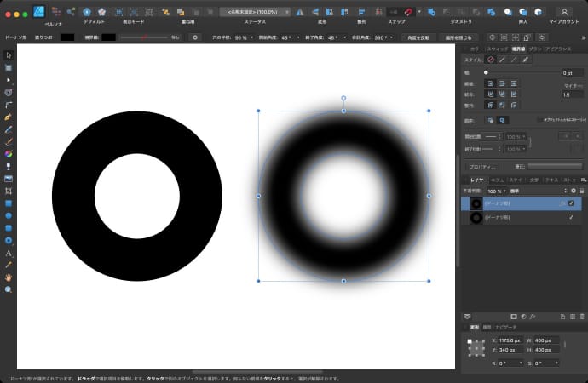Click the プロパティ... button
The width and height of the screenshot is (588, 383).
pyautogui.click(x=483, y=166)
